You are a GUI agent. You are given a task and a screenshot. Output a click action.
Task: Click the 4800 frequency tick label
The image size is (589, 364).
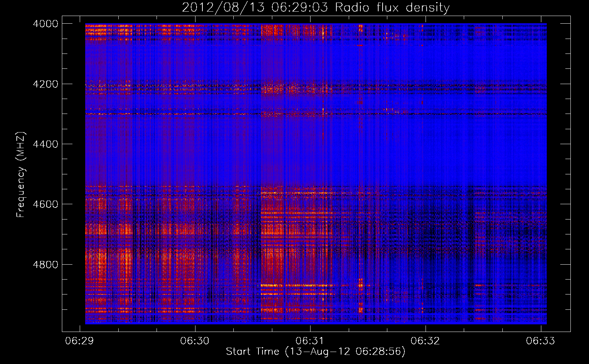coord(46,264)
